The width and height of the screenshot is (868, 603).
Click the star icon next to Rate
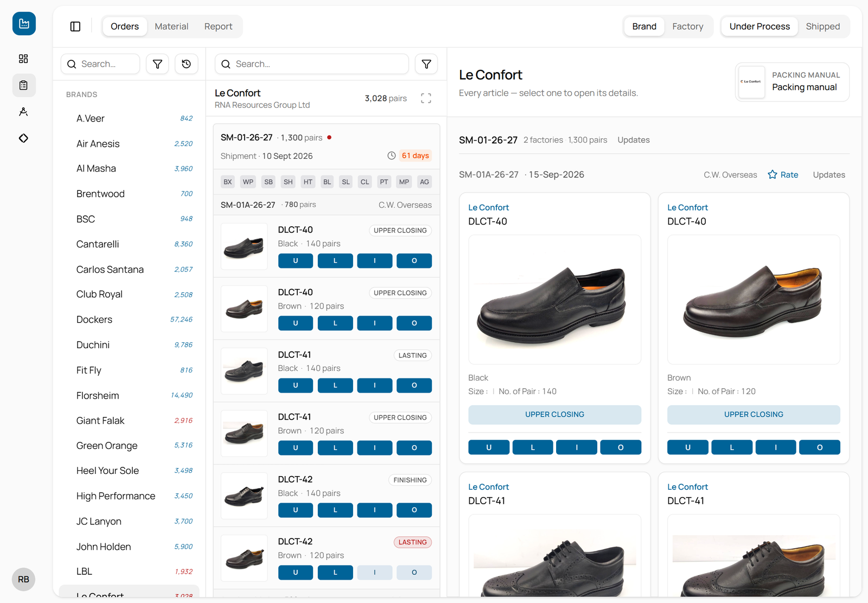pos(773,175)
